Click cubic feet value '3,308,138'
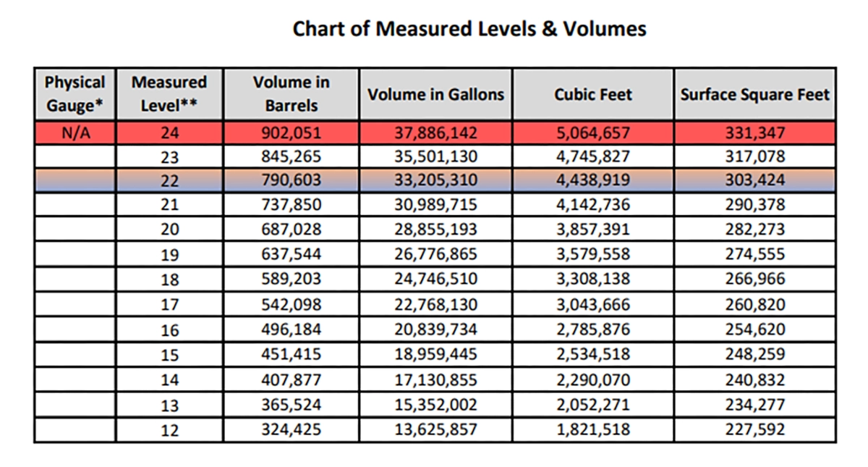This screenshot has width=868, height=467. click(x=593, y=279)
